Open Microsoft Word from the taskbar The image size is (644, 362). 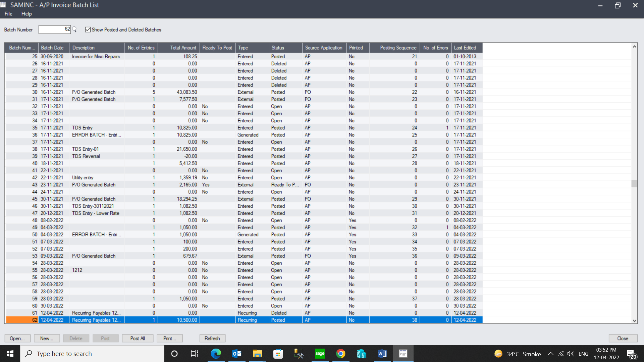coord(382,354)
